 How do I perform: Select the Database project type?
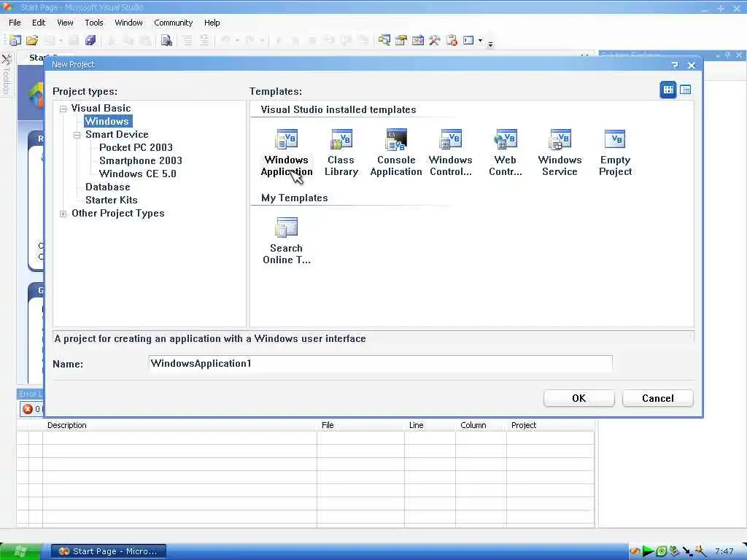pos(108,187)
